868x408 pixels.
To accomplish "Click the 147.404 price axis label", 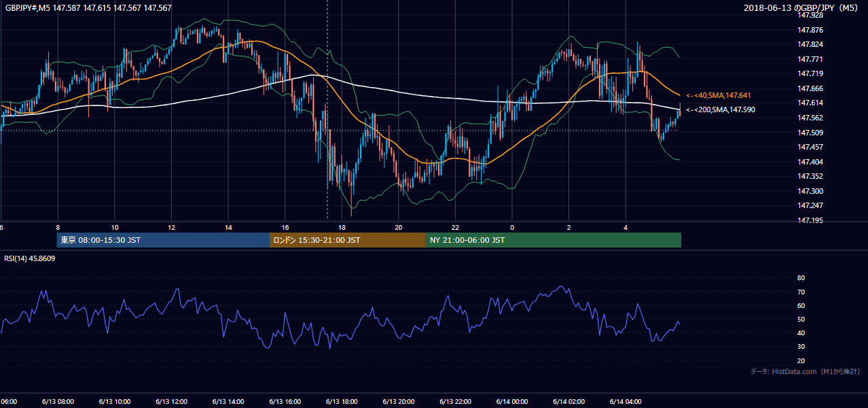I will pyautogui.click(x=810, y=162).
